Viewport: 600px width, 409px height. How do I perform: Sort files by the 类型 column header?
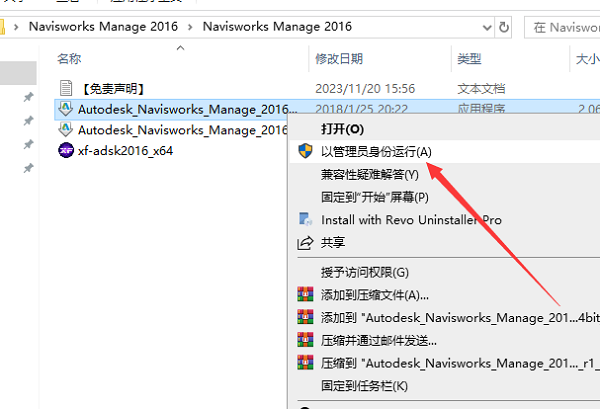[469, 59]
